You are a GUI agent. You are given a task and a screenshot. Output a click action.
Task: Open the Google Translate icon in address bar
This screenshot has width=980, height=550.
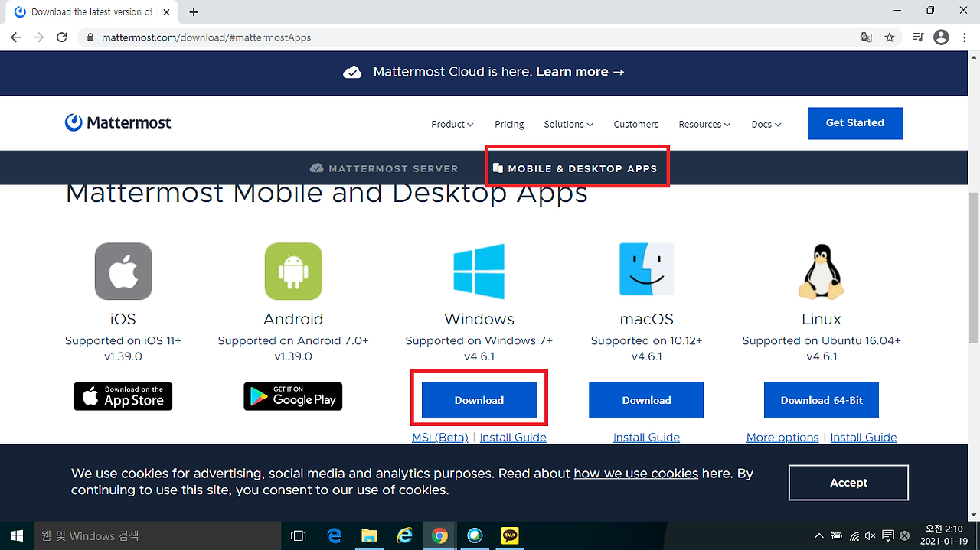click(866, 37)
